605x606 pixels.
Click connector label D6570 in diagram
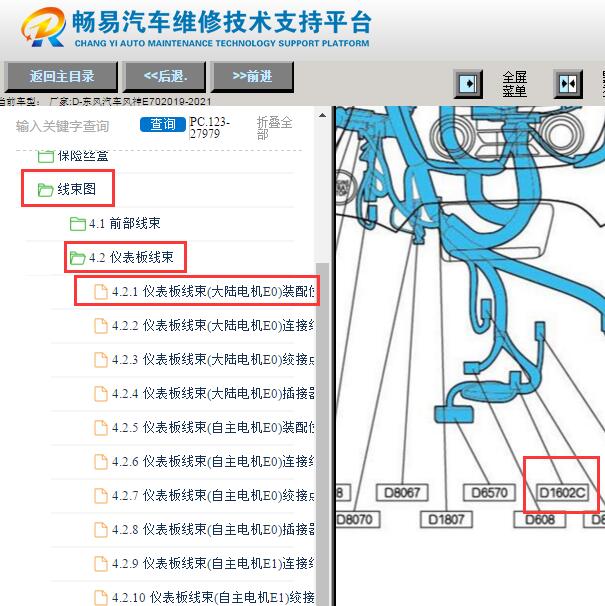489,493
